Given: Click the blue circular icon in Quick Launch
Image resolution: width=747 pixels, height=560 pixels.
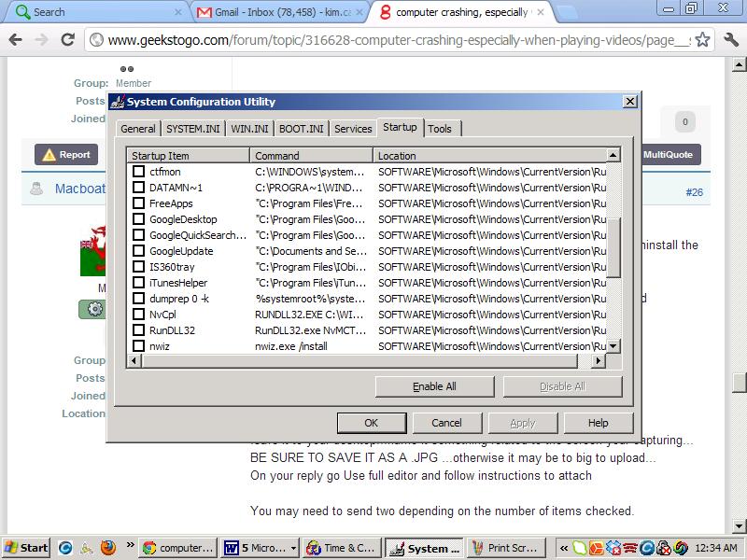Looking at the screenshot, I should (65, 548).
